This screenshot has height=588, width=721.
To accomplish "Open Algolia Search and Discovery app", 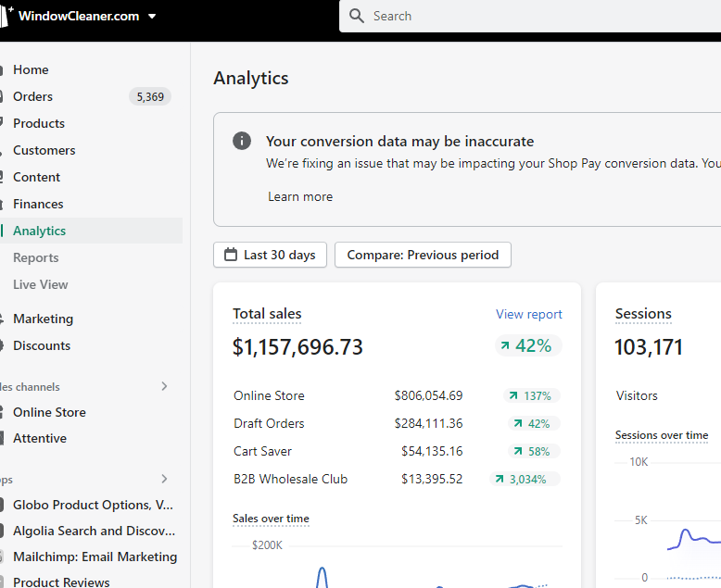I will [95, 531].
